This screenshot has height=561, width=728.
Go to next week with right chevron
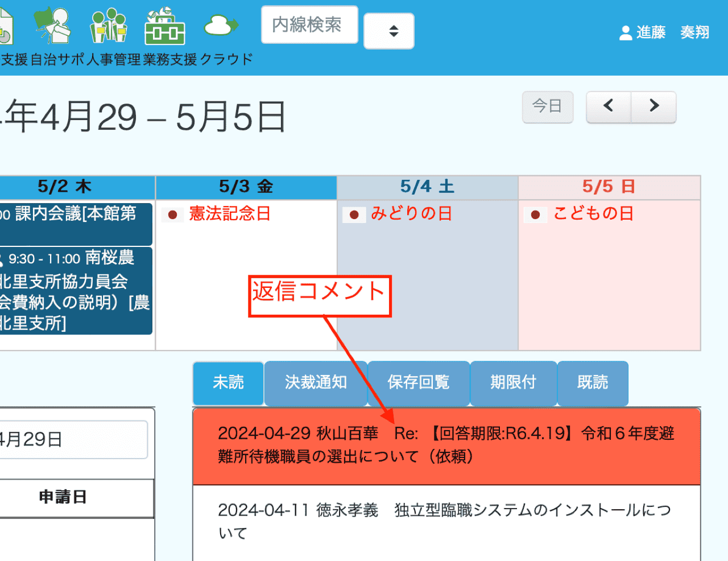pos(654,106)
